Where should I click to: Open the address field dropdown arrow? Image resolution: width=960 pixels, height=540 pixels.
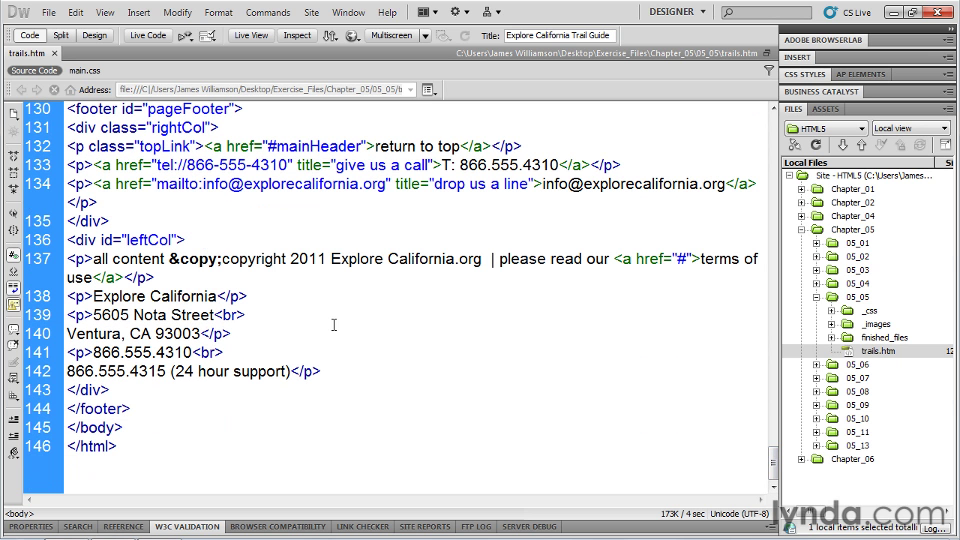[x=410, y=89]
